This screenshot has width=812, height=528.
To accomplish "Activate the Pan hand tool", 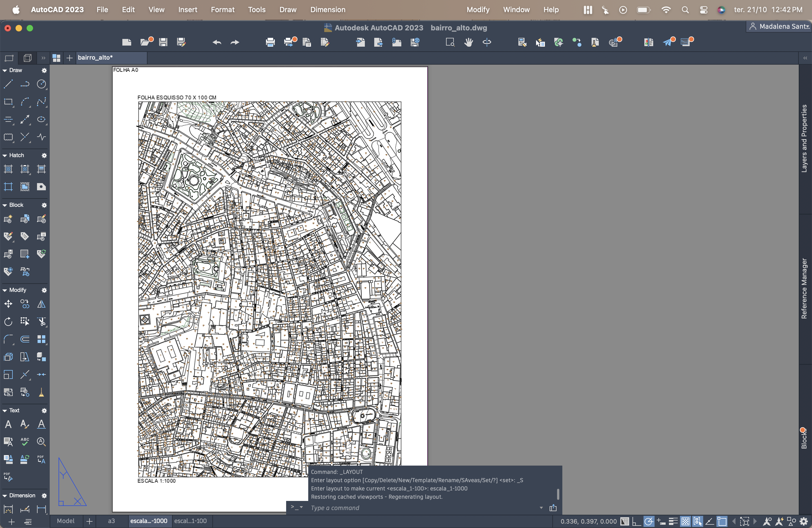I will coord(468,42).
